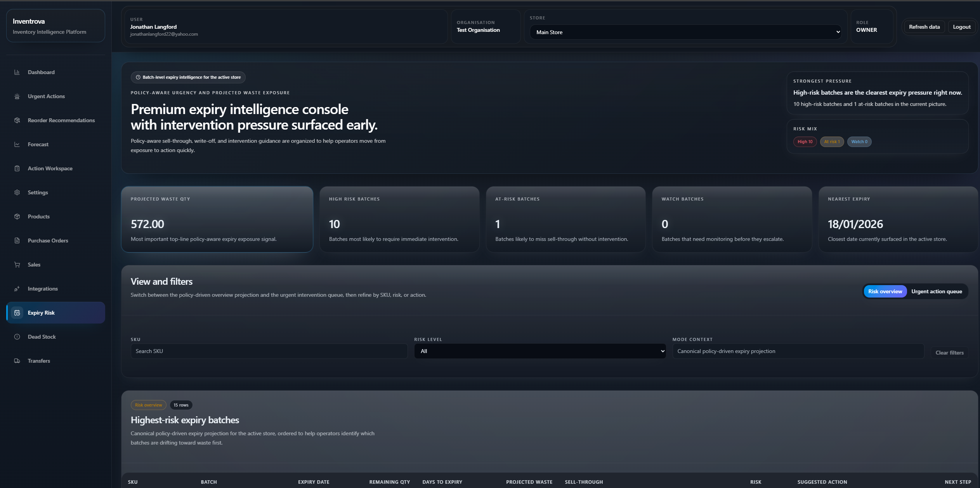Screen dimensions: 980x488
Task: Open the Sales cart icon
Action: click(x=17, y=265)
